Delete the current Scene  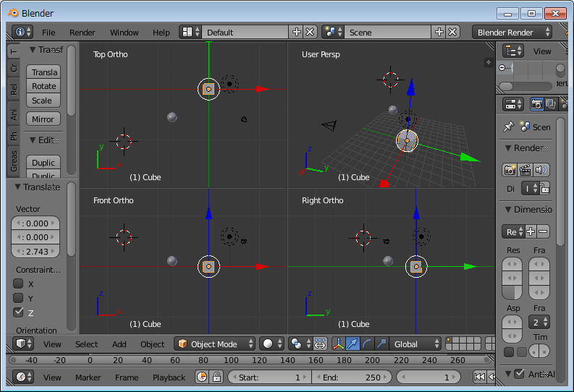(452, 32)
